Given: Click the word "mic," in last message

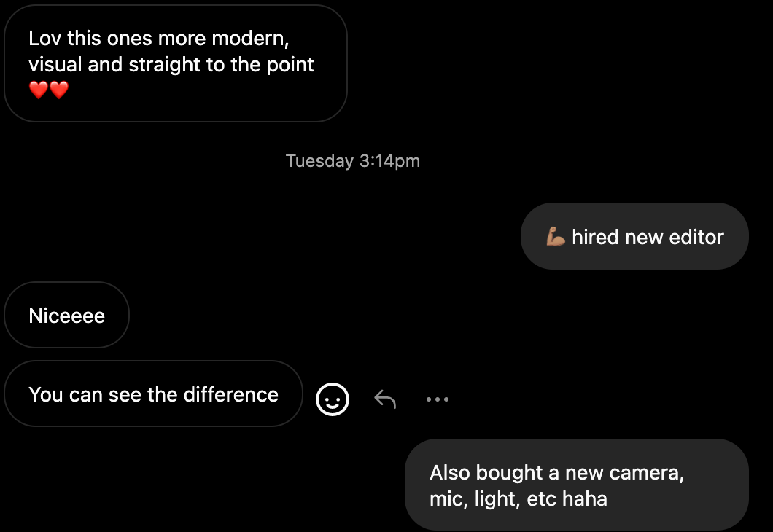Looking at the screenshot, I should [446, 499].
